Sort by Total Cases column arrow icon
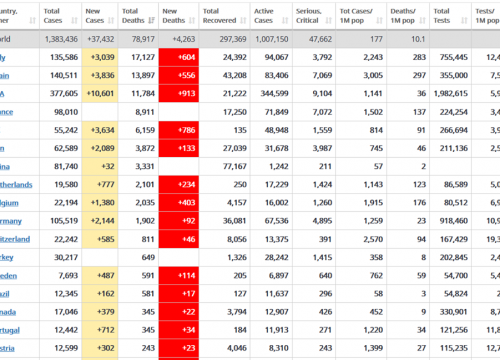Viewport: 500px width, 360px height. tap(74, 21)
